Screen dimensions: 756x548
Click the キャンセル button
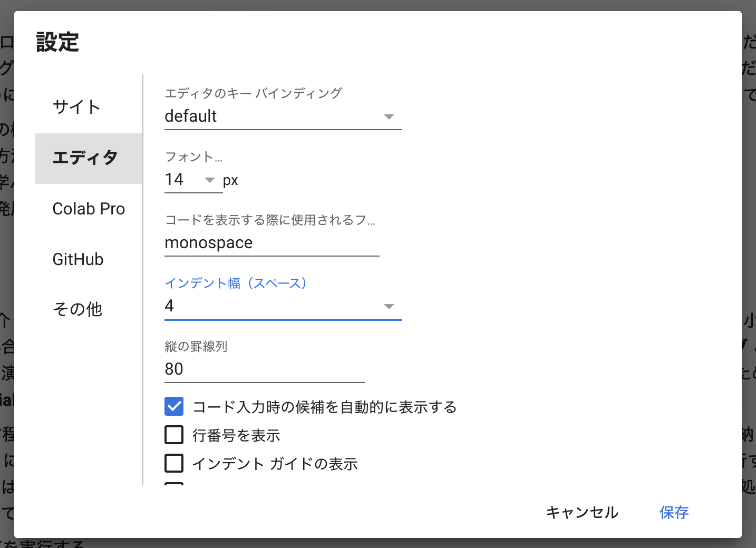click(x=582, y=512)
